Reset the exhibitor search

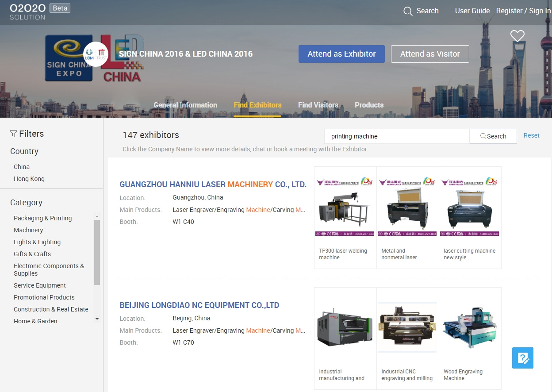[531, 136]
